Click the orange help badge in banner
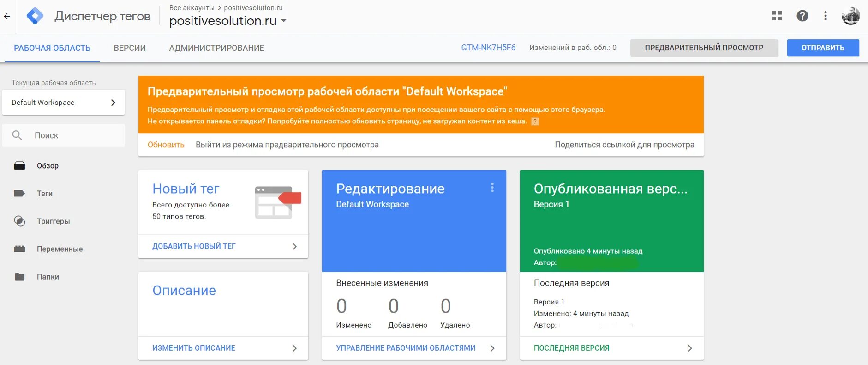The image size is (868, 365). 535,122
